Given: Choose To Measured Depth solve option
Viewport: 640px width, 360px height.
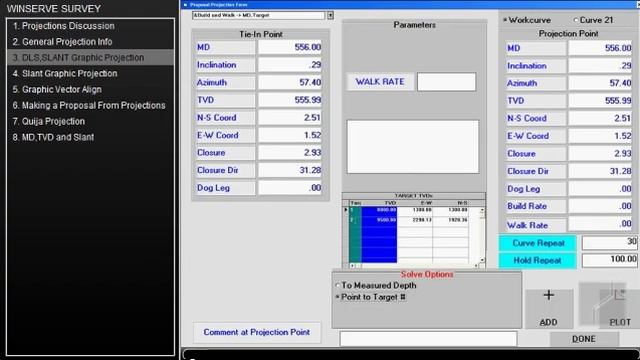Looking at the screenshot, I should coord(376,285).
